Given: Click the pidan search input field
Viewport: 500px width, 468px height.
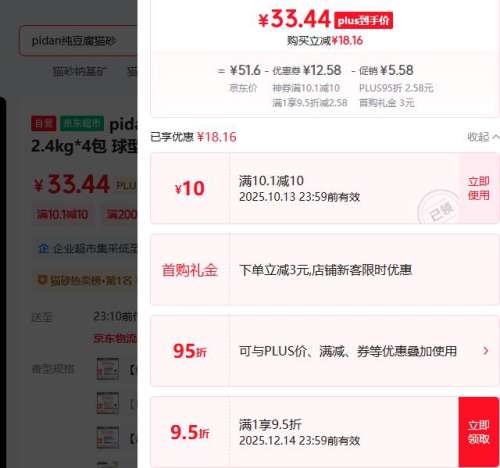Looking at the screenshot, I should pos(78,41).
